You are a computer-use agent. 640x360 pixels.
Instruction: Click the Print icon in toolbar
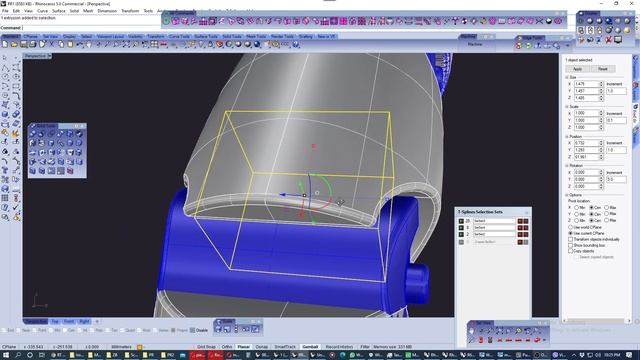point(33,44)
